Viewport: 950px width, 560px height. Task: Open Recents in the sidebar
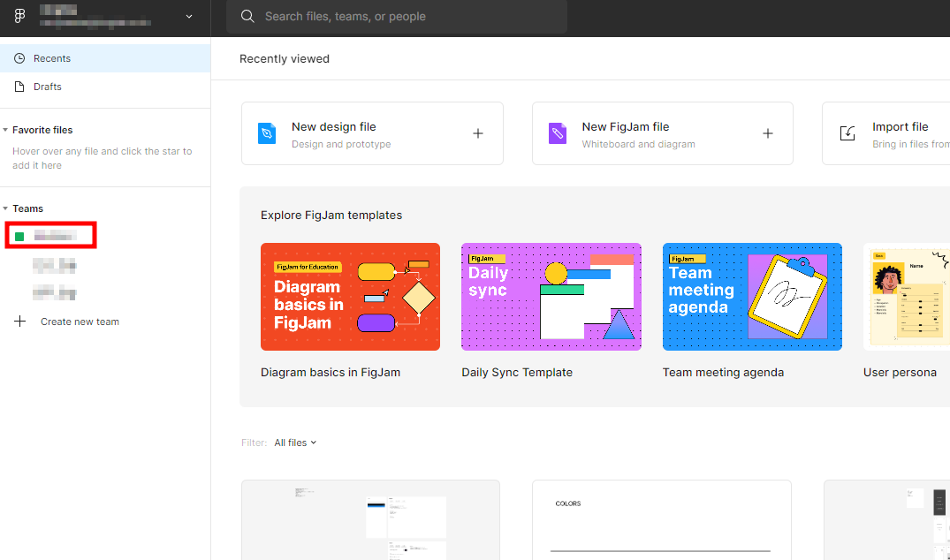point(105,58)
